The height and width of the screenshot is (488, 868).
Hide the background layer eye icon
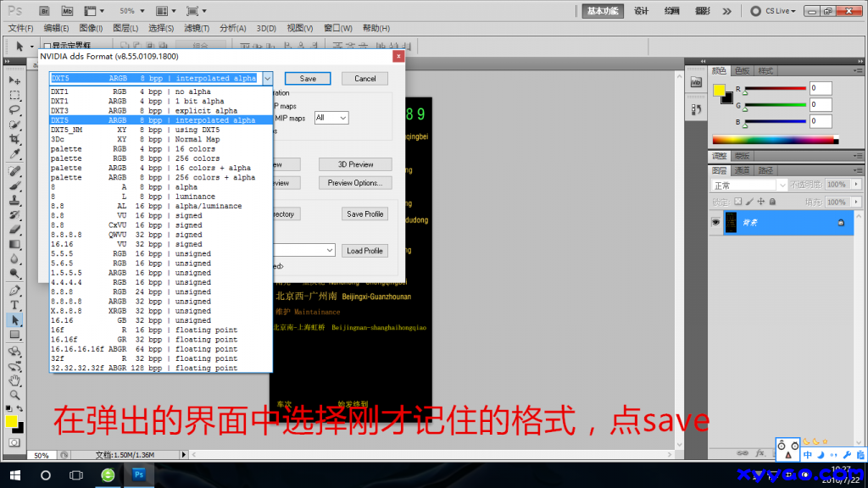click(716, 222)
